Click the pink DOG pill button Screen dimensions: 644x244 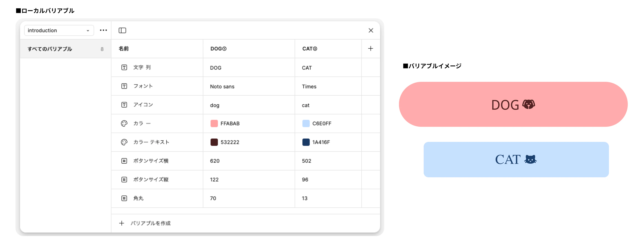(513, 104)
